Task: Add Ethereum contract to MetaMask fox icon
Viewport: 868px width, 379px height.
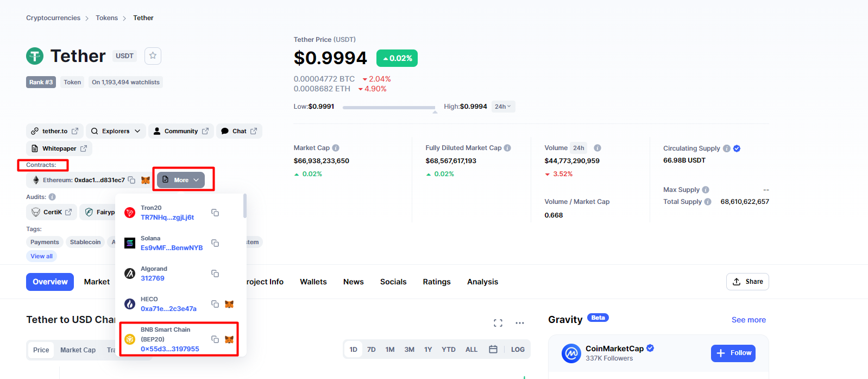Action: [x=146, y=180]
